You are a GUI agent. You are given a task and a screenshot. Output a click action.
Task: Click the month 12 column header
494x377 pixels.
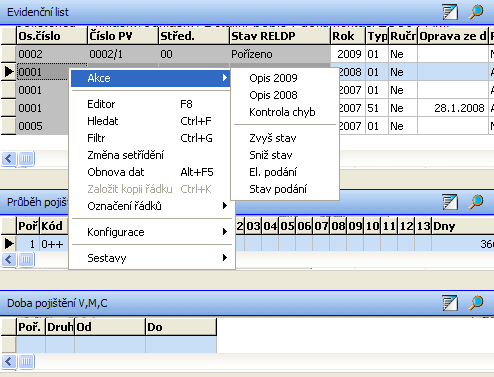tap(406, 226)
